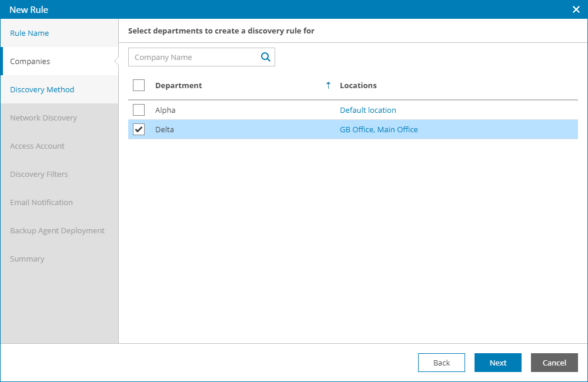Select the Companies step
Image resolution: width=588 pixels, height=382 pixels.
[x=30, y=61]
